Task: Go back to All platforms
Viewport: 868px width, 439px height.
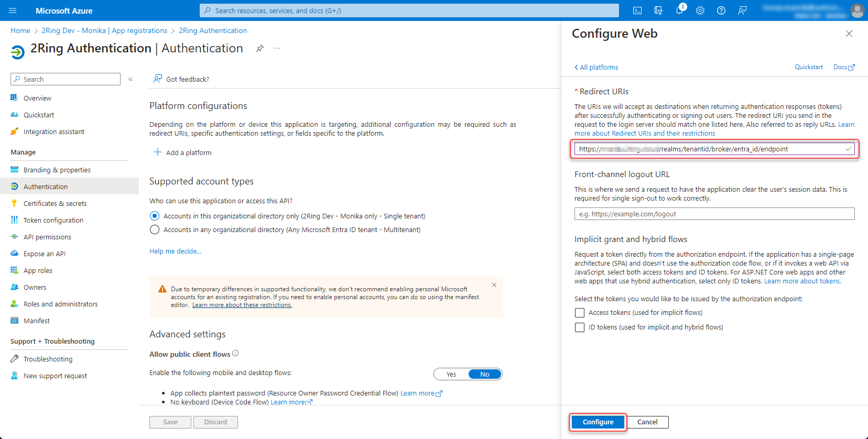Action: (596, 67)
